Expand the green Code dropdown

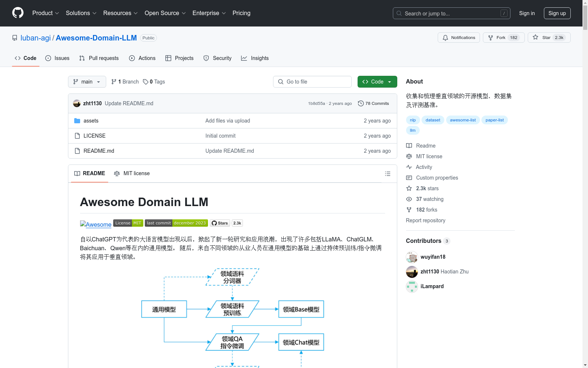click(x=377, y=82)
